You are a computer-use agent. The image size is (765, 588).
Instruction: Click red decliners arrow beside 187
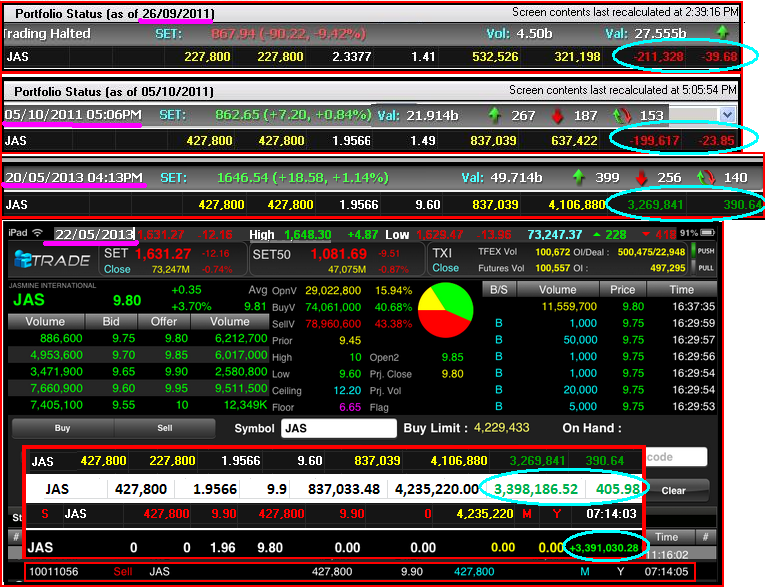(557, 116)
